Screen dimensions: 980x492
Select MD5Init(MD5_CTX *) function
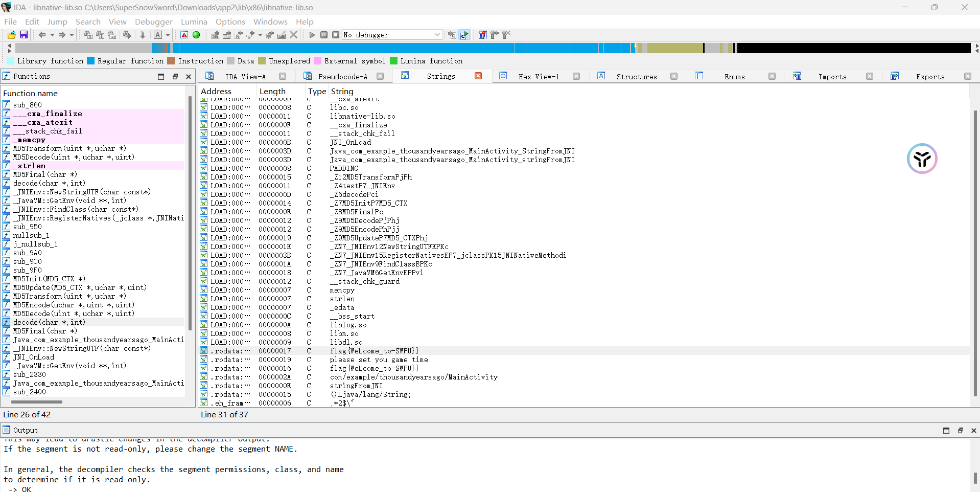[x=94, y=279]
